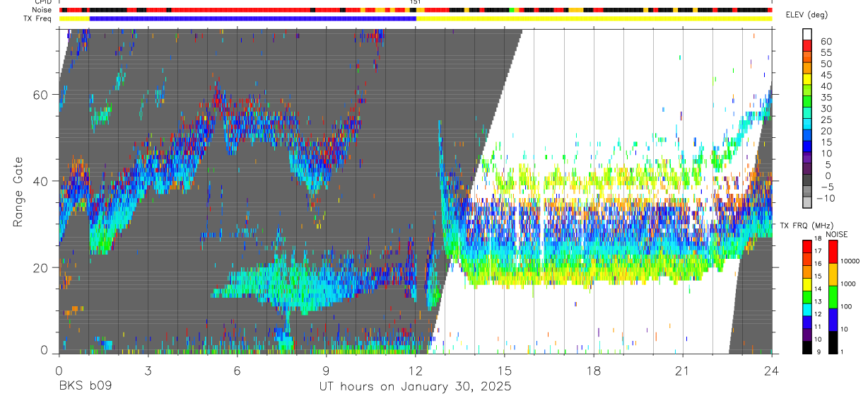Click the black bottom swatch of the TX FRQ colorbar
868x401 pixels.
[x=807, y=347]
